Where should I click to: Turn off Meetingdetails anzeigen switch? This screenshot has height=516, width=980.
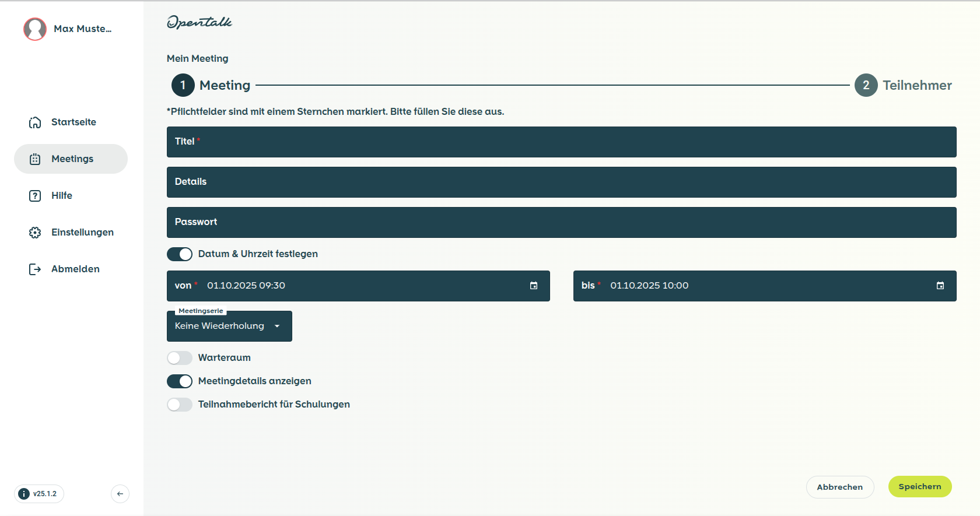coord(180,381)
